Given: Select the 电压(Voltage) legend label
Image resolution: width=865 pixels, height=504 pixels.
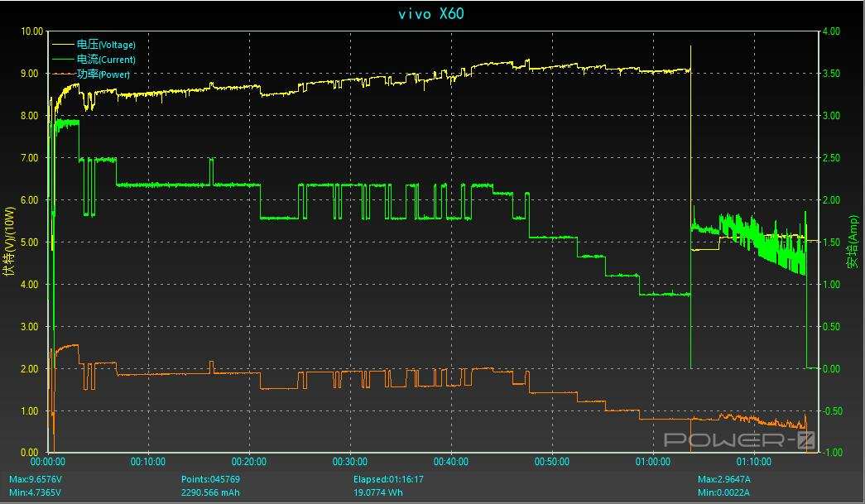Looking at the screenshot, I should pyautogui.click(x=106, y=45).
